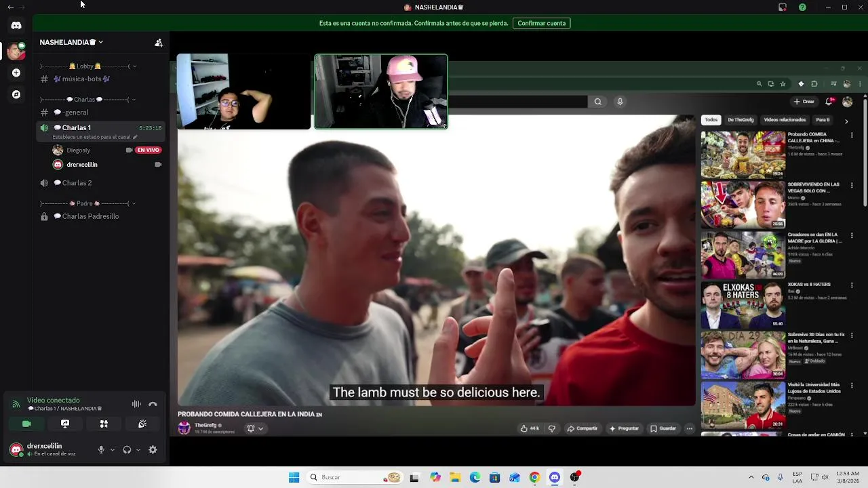Start an activity button
This screenshot has height=488, width=868.
coord(104,424)
